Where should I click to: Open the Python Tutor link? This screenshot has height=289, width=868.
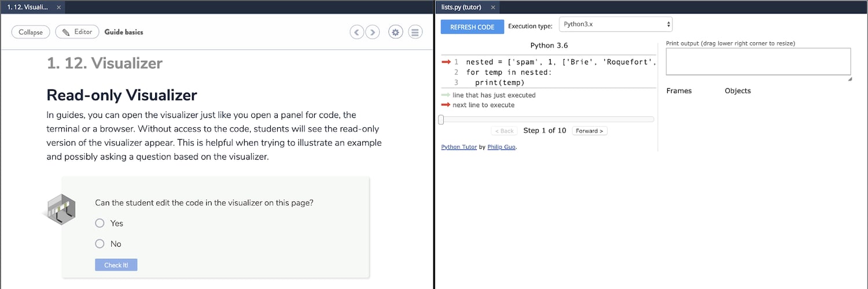pyautogui.click(x=459, y=147)
